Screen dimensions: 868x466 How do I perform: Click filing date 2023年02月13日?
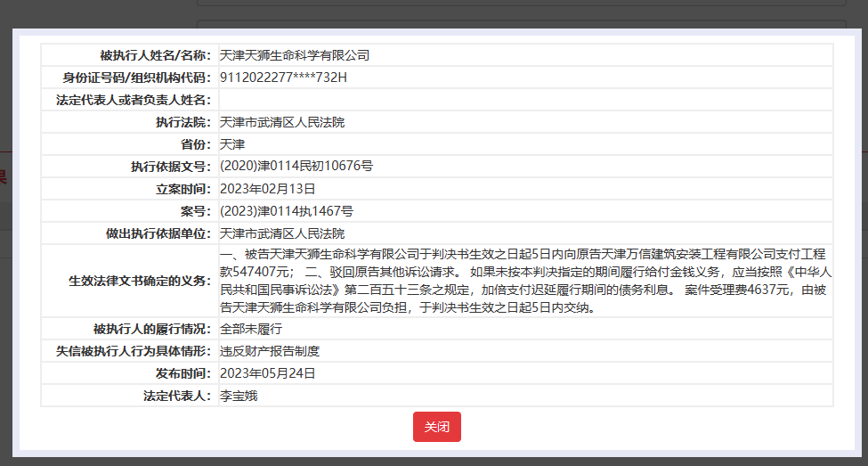tap(267, 189)
